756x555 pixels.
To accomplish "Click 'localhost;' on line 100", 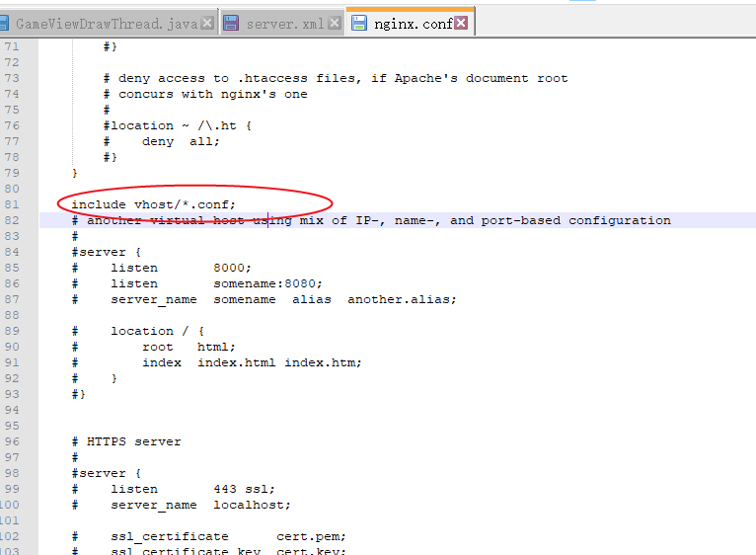I will pyautogui.click(x=252, y=505).
